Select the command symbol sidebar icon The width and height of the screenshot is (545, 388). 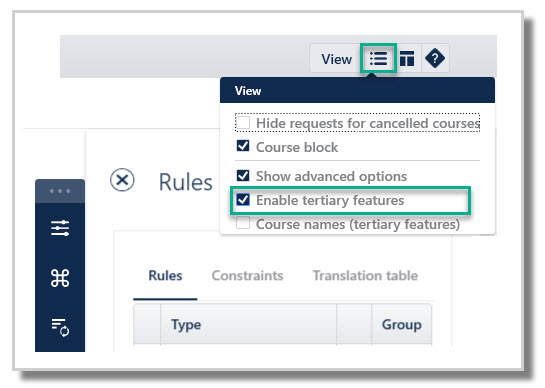[x=60, y=278]
